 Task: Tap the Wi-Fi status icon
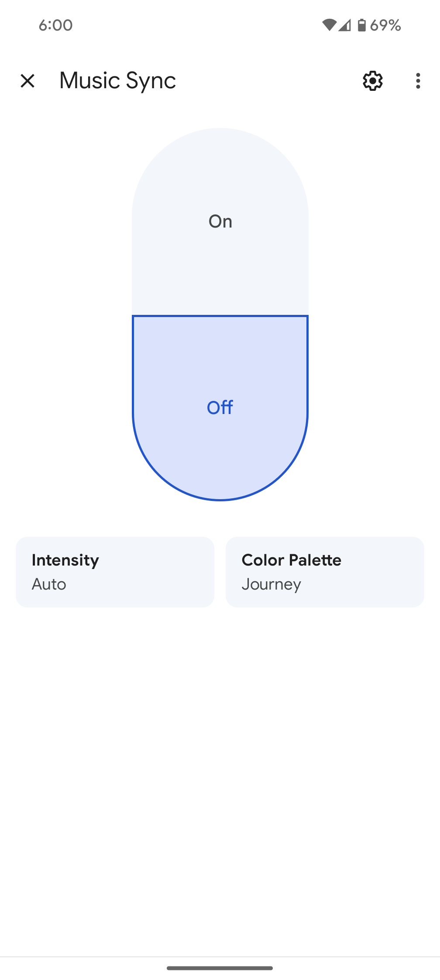click(x=329, y=25)
